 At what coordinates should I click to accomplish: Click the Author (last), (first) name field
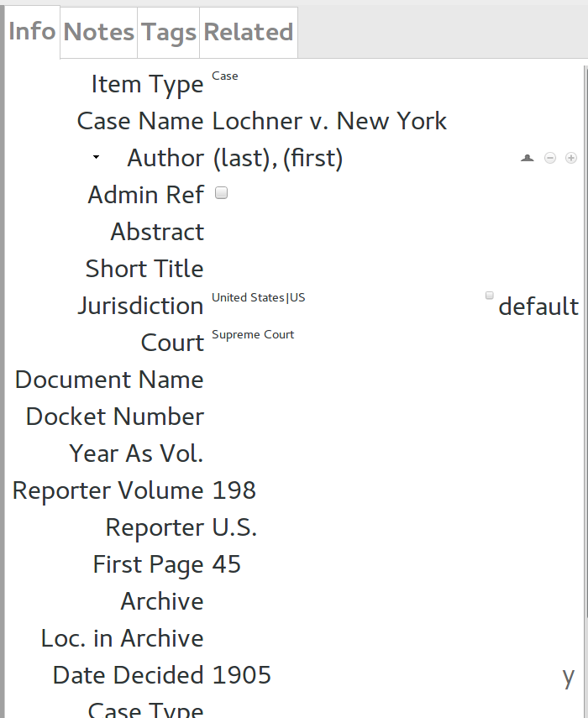[277, 159]
